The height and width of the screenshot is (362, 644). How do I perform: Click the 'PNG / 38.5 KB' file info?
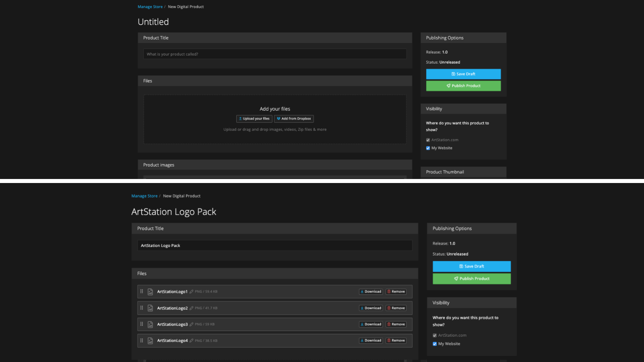click(x=206, y=341)
